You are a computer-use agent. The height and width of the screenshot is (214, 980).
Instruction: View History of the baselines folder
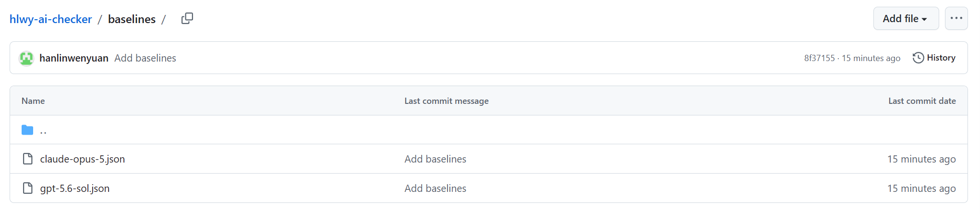[x=934, y=58]
